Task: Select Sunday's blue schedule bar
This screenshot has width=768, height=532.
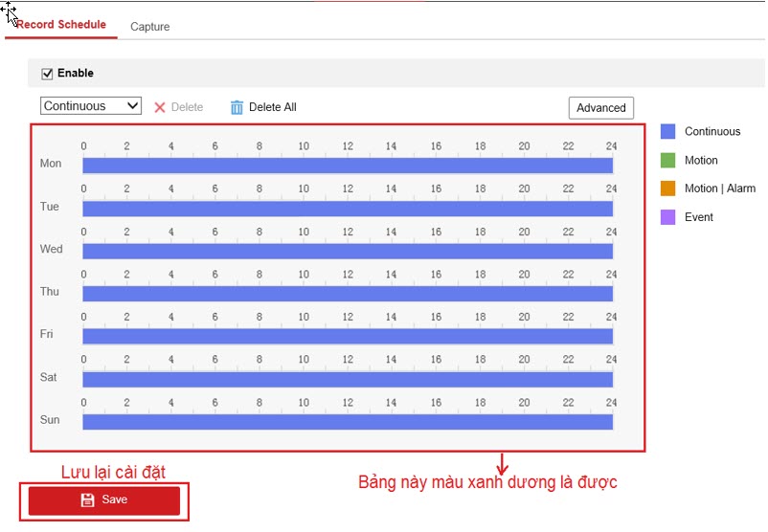Action: pyautogui.click(x=347, y=422)
